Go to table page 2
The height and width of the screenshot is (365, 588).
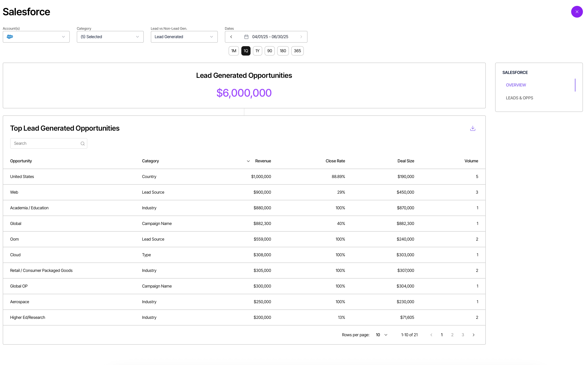(x=452, y=335)
